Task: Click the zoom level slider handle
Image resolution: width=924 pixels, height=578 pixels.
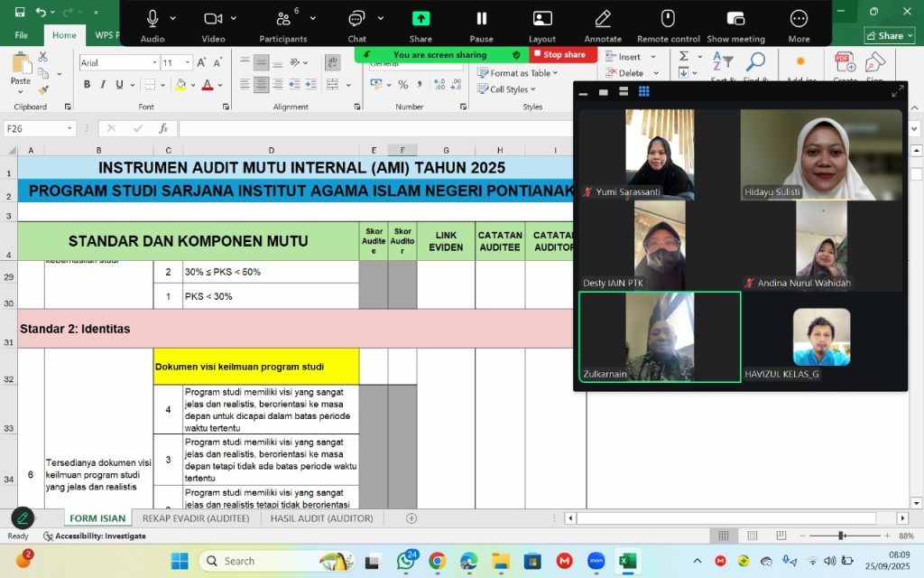Action: (842, 536)
